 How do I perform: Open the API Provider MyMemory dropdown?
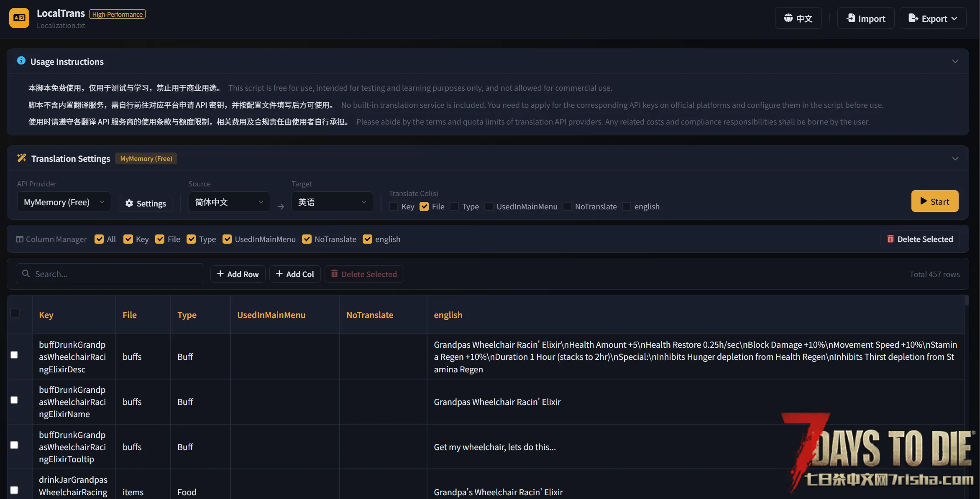click(x=64, y=202)
